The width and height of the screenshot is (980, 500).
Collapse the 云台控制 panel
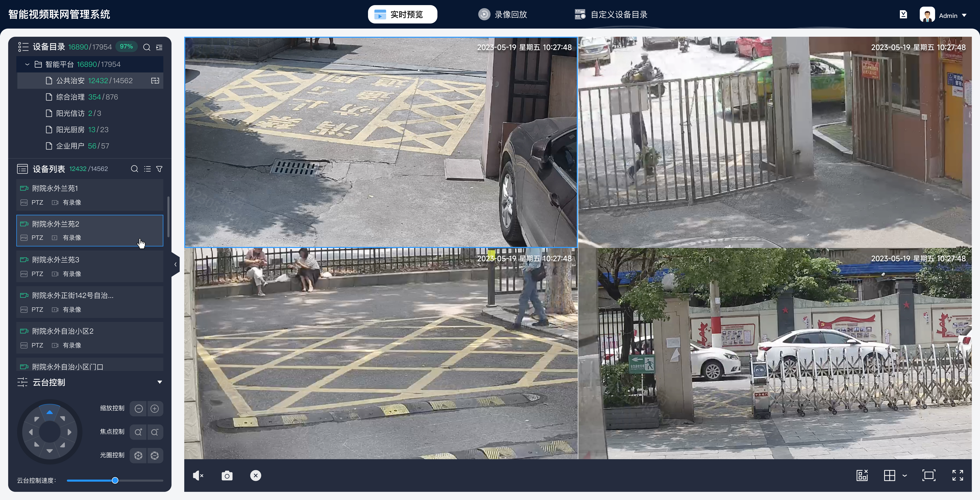coord(160,382)
